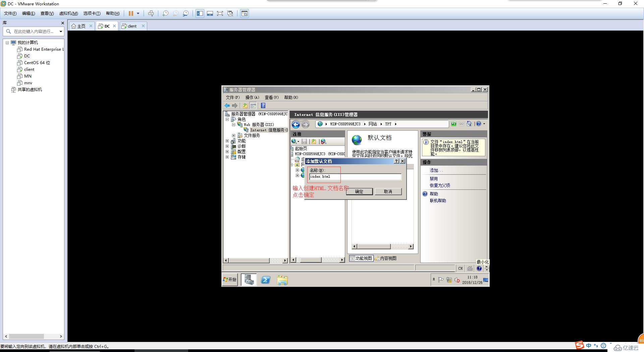Click the guest tray volume muted icon
Screen dimensions: 644x352
click(457, 280)
